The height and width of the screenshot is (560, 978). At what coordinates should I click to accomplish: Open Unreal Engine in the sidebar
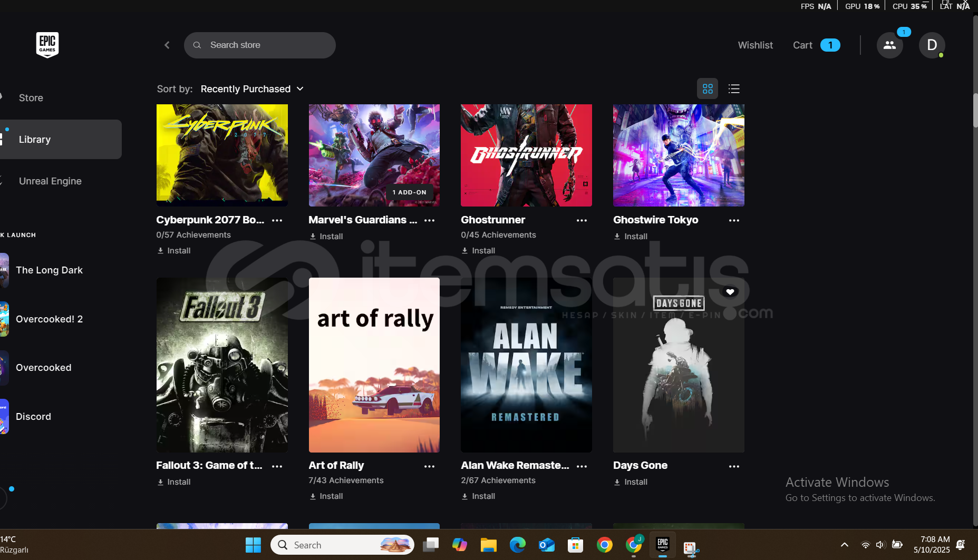50,181
